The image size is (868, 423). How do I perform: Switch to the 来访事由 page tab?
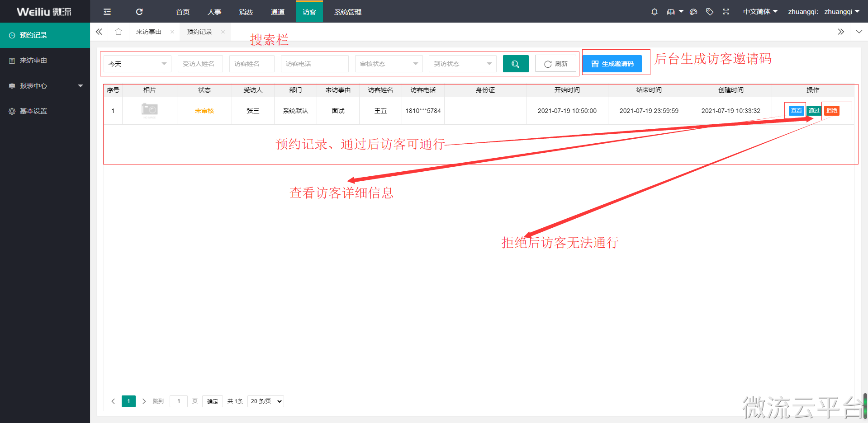pos(149,32)
